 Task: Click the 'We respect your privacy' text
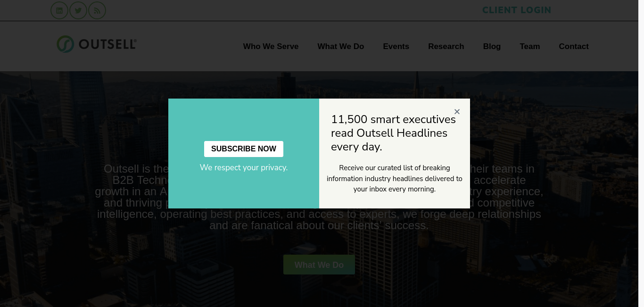[244, 167]
